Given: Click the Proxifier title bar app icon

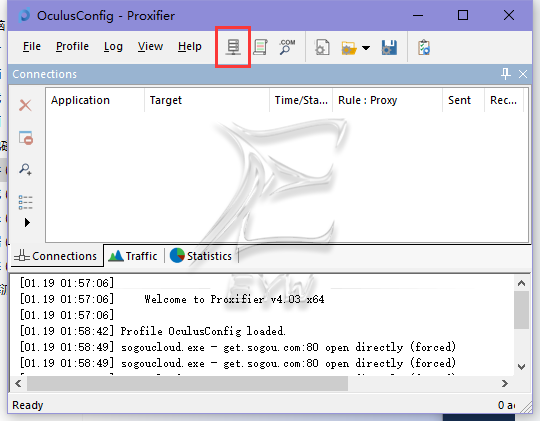Looking at the screenshot, I should click(x=24, y=16).
